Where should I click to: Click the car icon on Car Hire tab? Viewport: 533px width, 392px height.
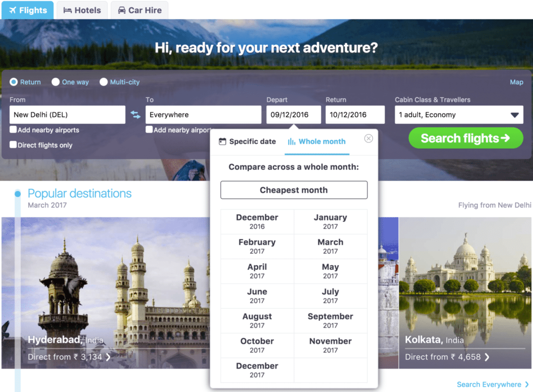pyautogui.click(x=121, y=9)
